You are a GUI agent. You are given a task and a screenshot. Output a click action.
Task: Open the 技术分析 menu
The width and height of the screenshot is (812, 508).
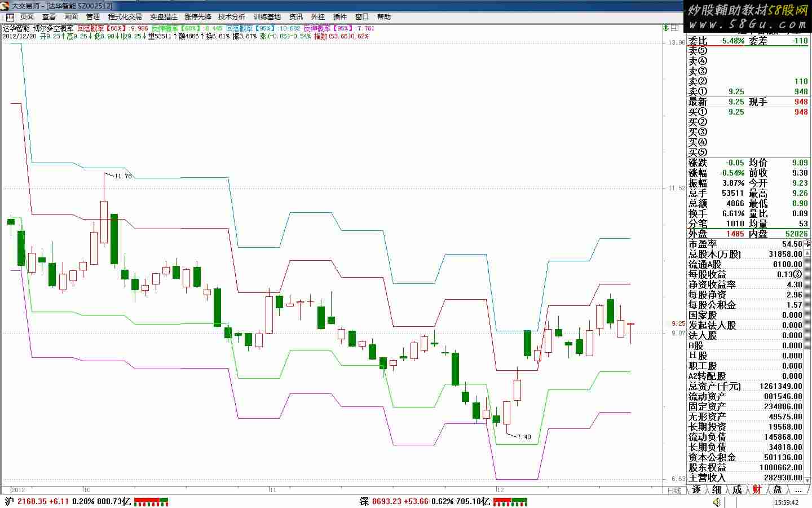point(232,17)
